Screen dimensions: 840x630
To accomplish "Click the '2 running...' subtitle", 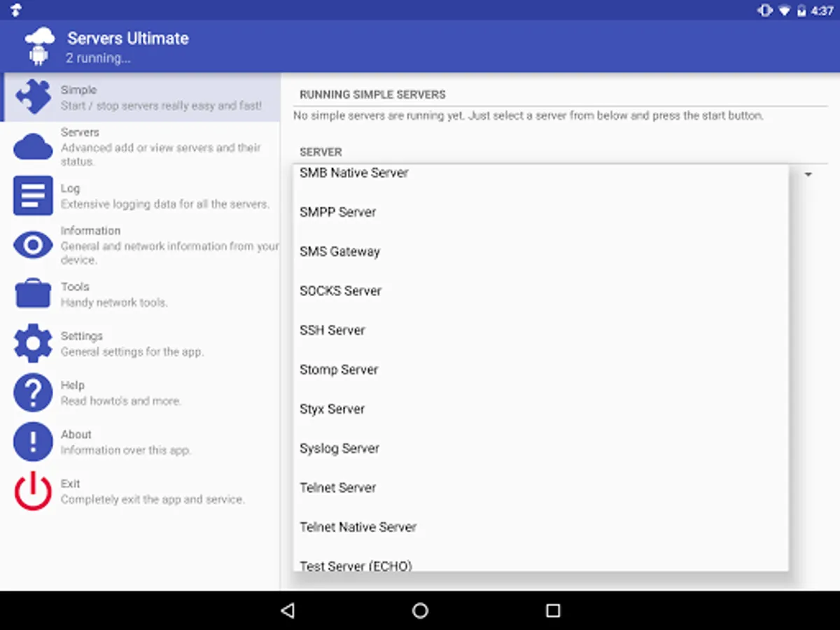I will 98,58.
